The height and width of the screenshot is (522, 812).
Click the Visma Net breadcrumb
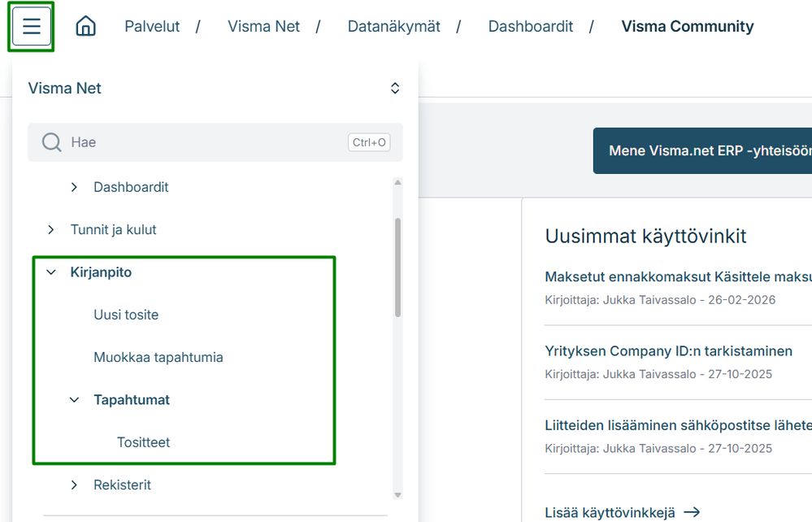pos(263,26)
